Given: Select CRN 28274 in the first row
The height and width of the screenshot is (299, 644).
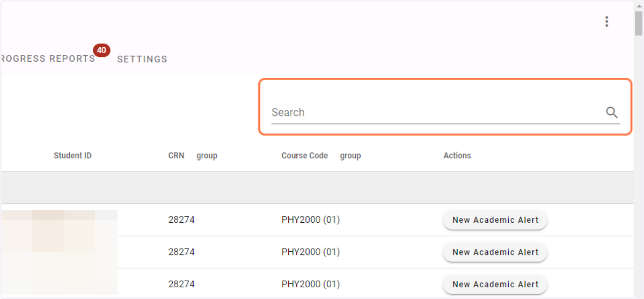Looking at the screenshot, I should (x=181, y=220).
